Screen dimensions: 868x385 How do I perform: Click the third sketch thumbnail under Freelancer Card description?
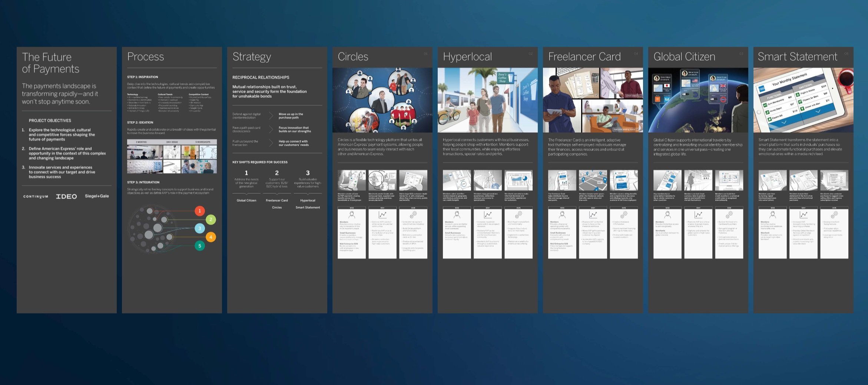pyautogui.click(x=624, y=180)
